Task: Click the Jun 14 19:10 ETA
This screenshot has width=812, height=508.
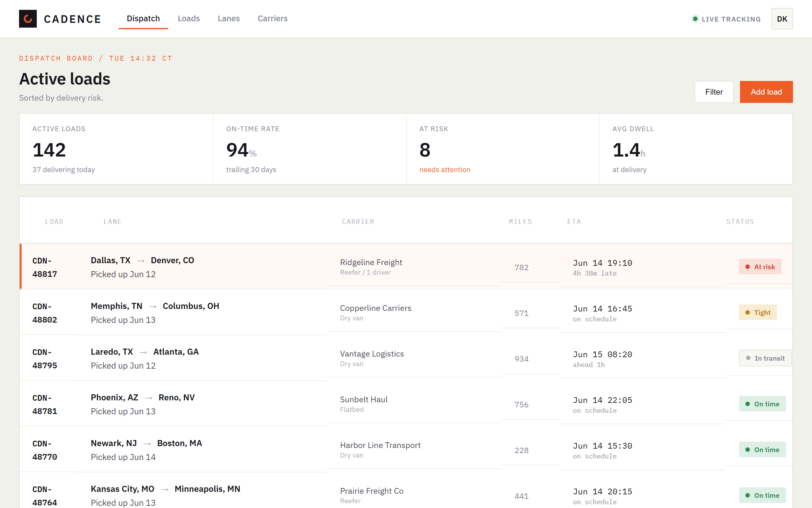Action: 602,263
